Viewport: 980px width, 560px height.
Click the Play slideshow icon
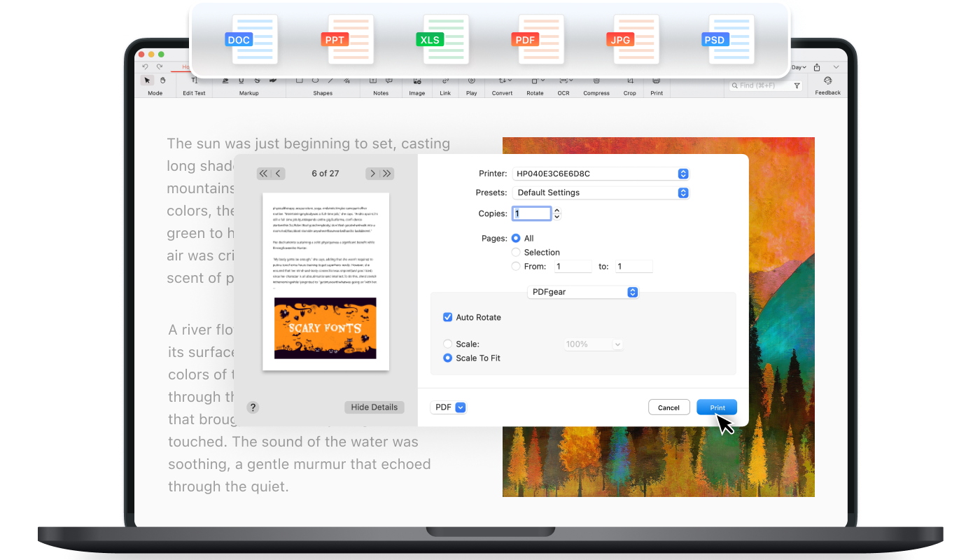tap(471, 81)
